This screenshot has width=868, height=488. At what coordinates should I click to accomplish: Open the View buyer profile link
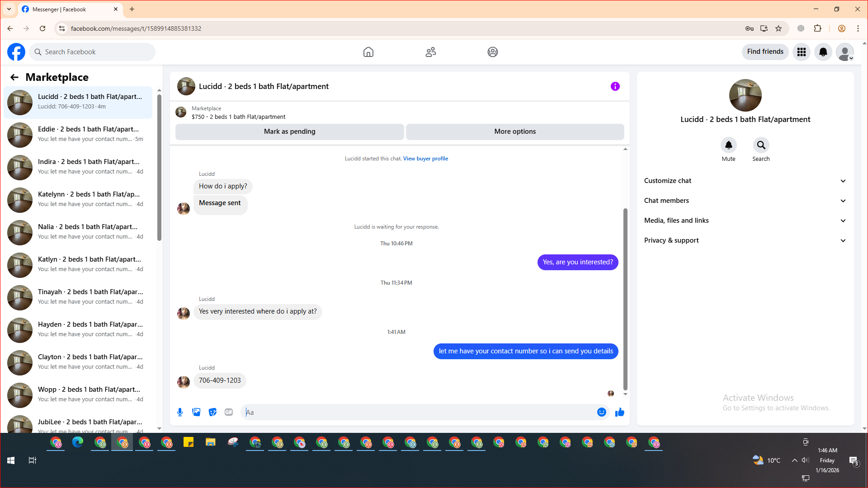tap(425, 159)
